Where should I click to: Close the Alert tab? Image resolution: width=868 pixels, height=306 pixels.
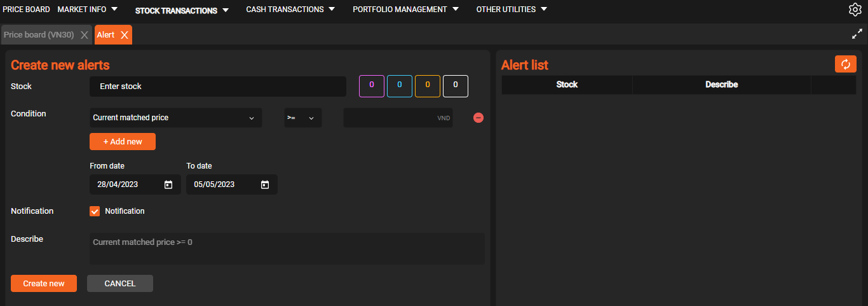pyautogui.click(x=125, y=35)
